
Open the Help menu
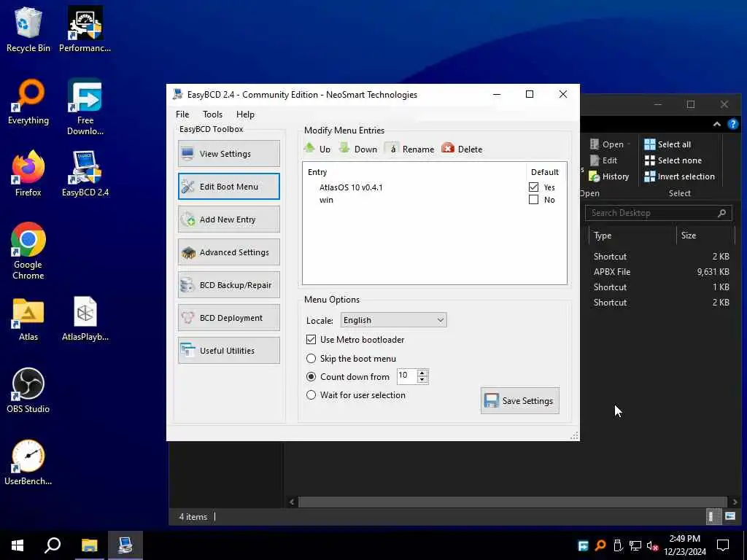[x=245, y=114]
